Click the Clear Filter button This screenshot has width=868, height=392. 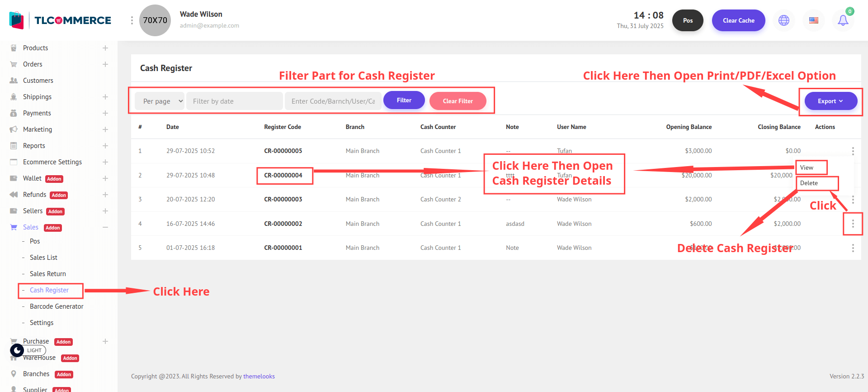tap(458, 101)
